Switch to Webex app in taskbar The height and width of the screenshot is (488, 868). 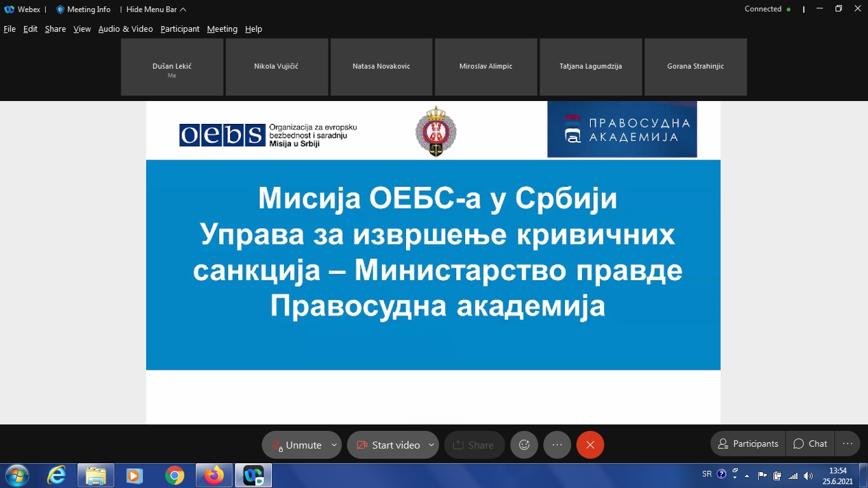pyautogui.click(x=254, y=475)
